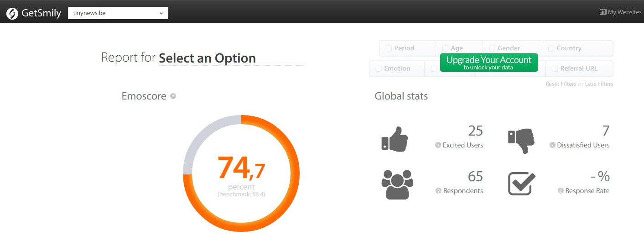Viewport: 644px width, 252px height.
Task: Click the GetSmily logo icon
Action: (12, 13)
